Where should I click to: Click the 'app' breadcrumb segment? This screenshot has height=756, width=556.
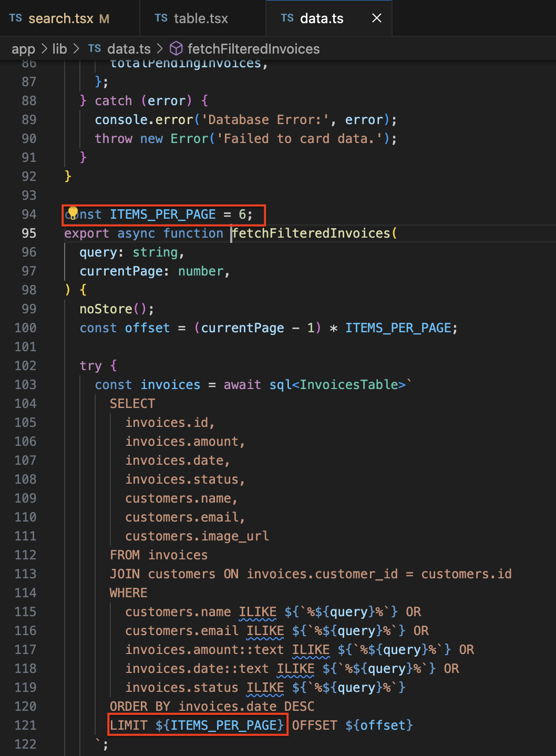(x=23, y=49)
